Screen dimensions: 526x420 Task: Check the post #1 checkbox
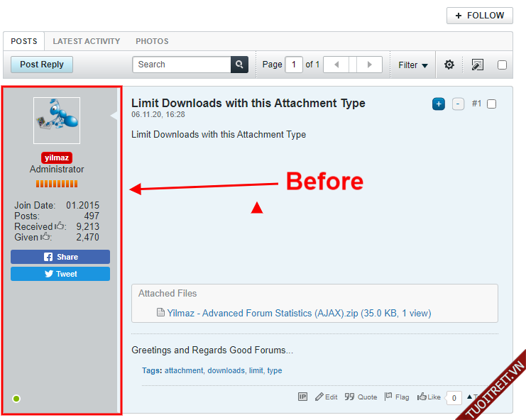[492, 104]
